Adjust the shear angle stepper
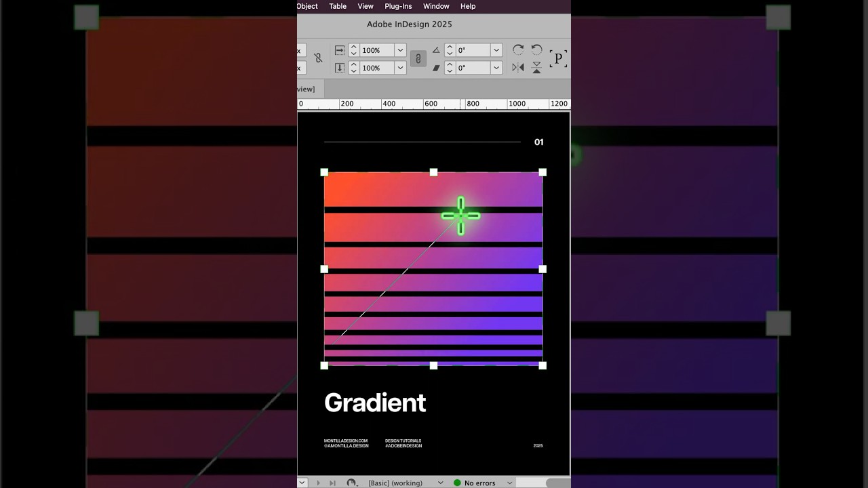868x488 pixels. click(450, 68)
